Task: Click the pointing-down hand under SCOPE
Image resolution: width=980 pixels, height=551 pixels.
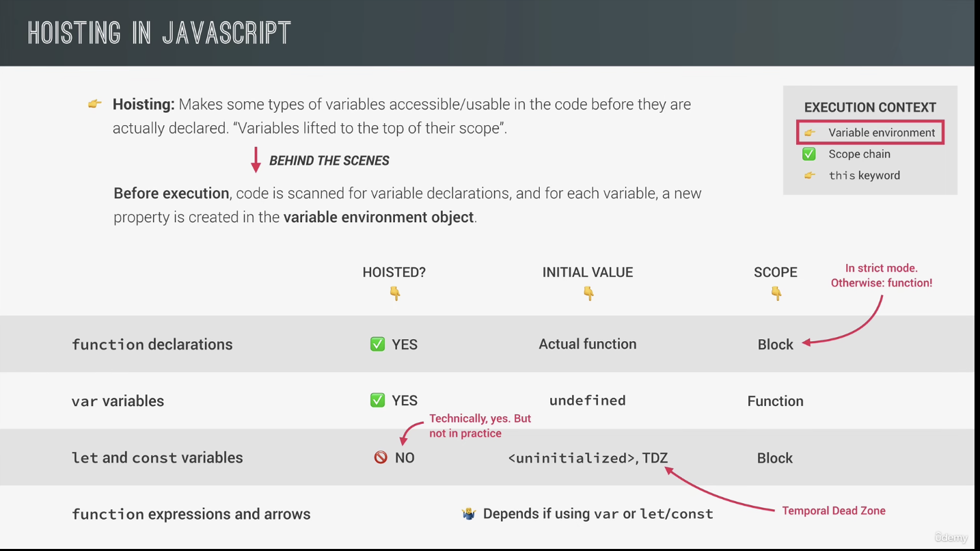Action: click(776, 293)
